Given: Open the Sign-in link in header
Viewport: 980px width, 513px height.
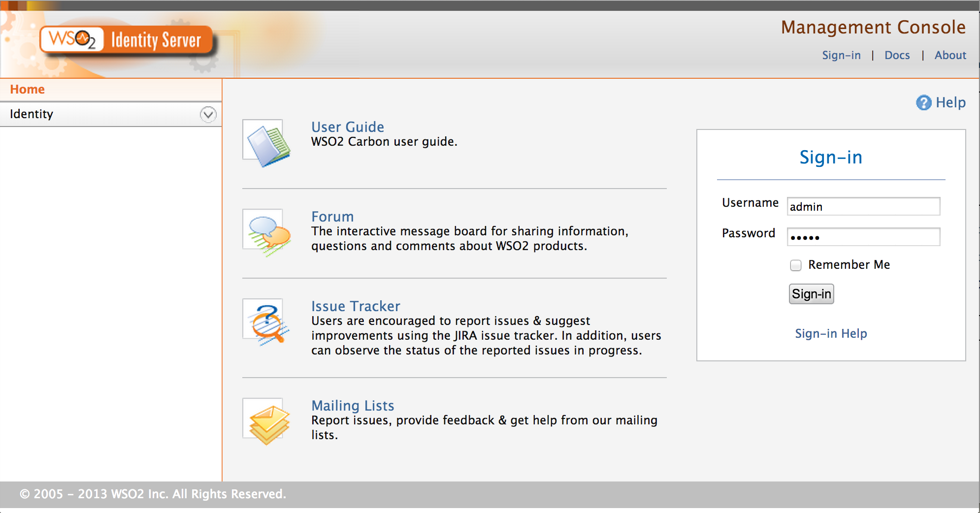Looking at the screenshot, I should point(841,55).
